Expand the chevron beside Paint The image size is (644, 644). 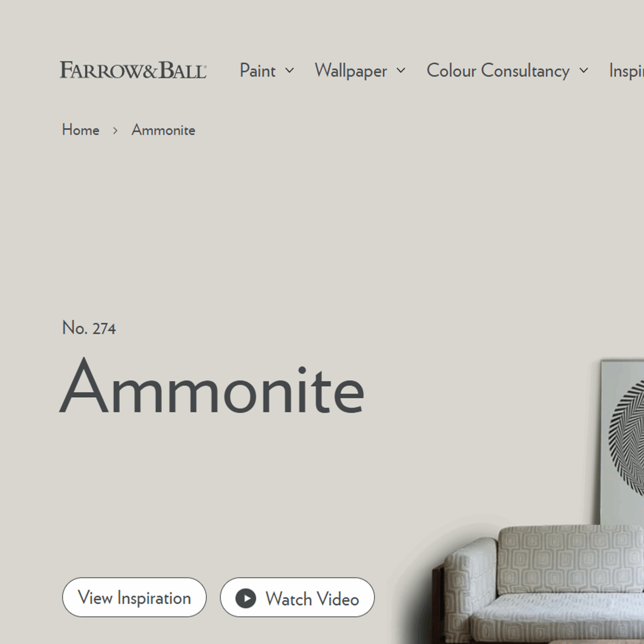(290, 70)
